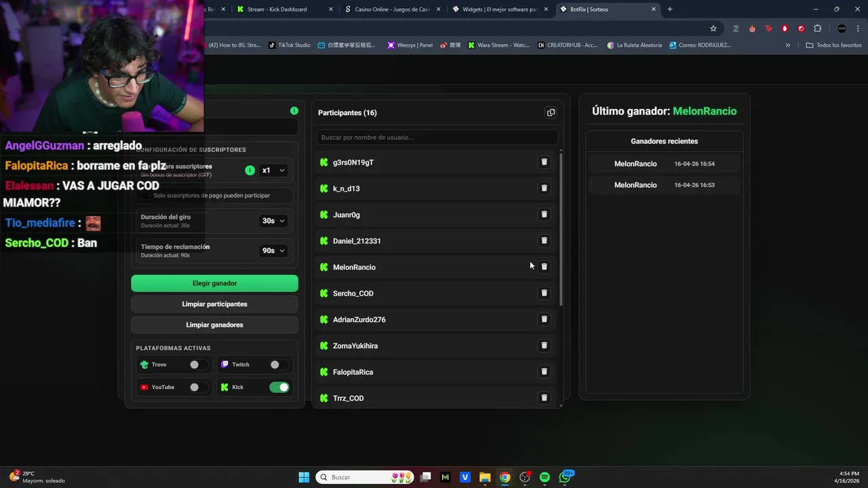
Task: Click green info icon beside x1 multiplier
Action: 250,170
